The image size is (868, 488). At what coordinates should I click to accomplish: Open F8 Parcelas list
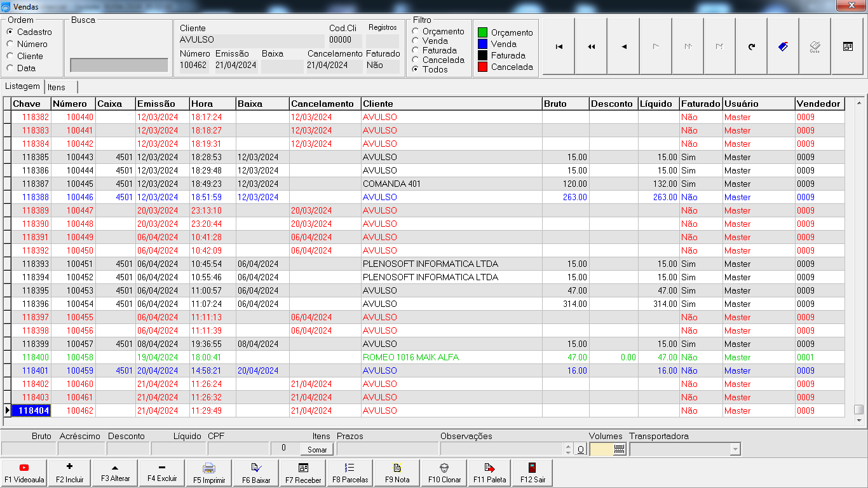(350, 473)
